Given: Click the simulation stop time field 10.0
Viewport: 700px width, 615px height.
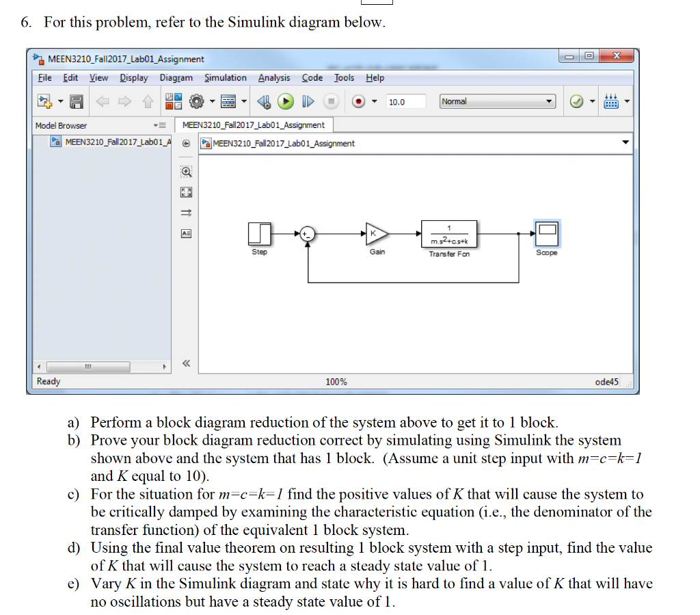Looking at the screenshot, I should (x=406, y=102).
